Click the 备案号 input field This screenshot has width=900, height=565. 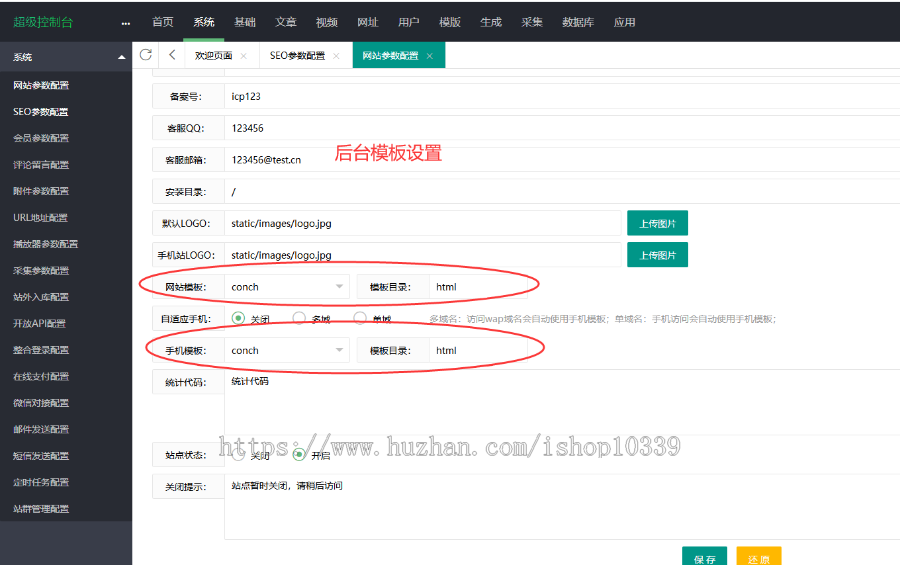point(562,96)
